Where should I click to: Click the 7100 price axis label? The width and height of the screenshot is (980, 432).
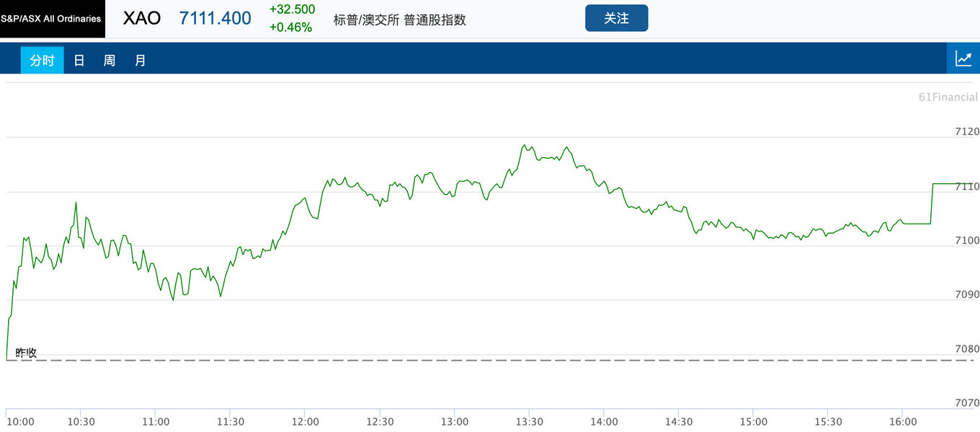tap(966, 240)
